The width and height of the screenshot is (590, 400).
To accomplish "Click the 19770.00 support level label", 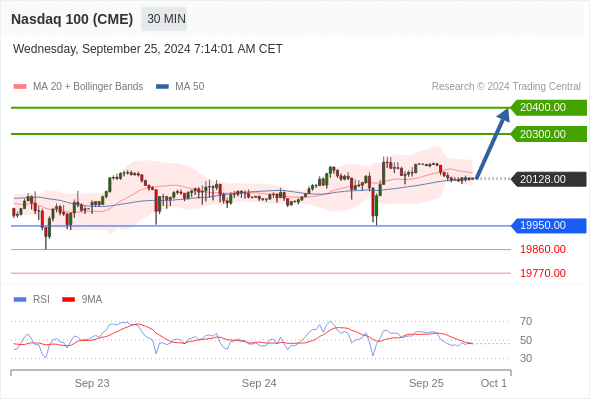I will point(543,273).
